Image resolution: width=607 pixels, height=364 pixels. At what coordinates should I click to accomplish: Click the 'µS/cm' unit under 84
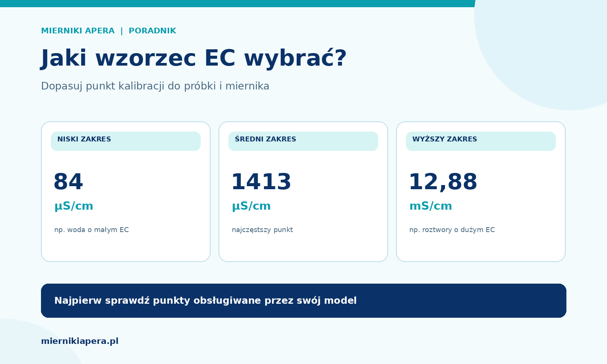[74, 206]
